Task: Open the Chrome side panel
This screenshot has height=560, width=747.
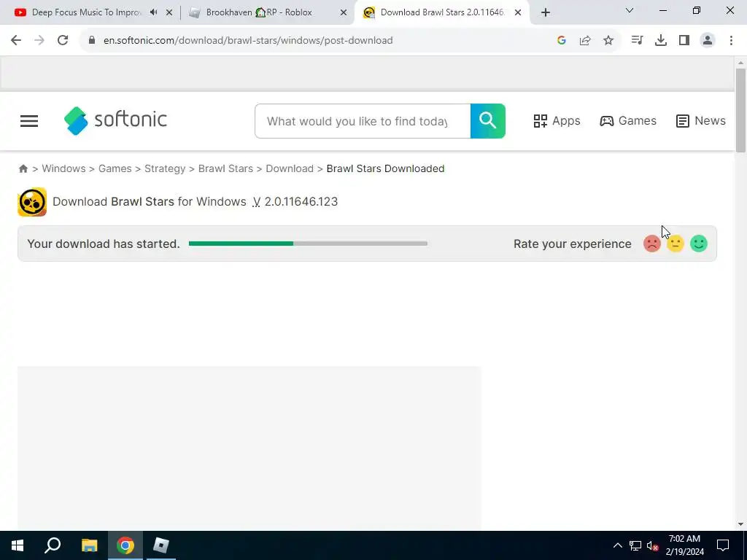Action: click(684, 41)
